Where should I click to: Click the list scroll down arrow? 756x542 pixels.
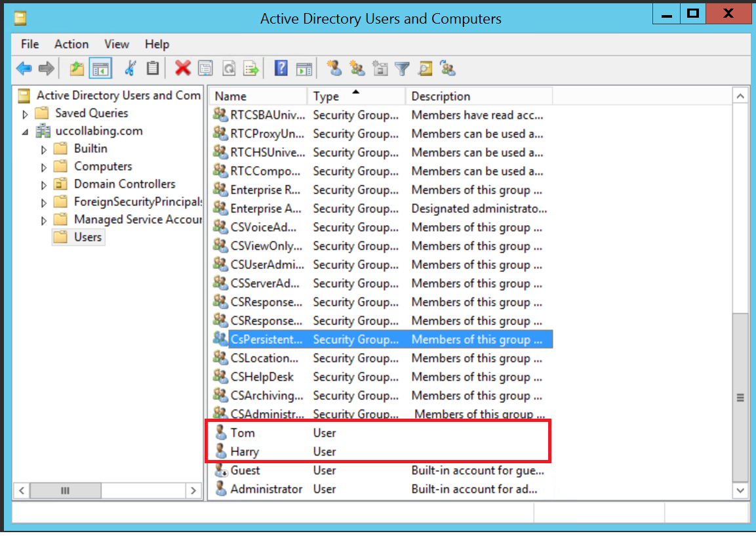tap(740, 490)
